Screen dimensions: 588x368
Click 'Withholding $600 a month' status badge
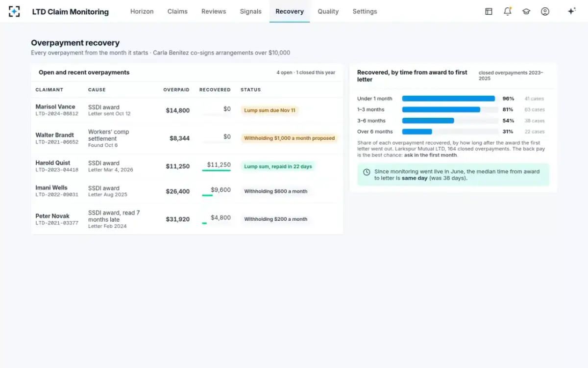click(276, 191)
